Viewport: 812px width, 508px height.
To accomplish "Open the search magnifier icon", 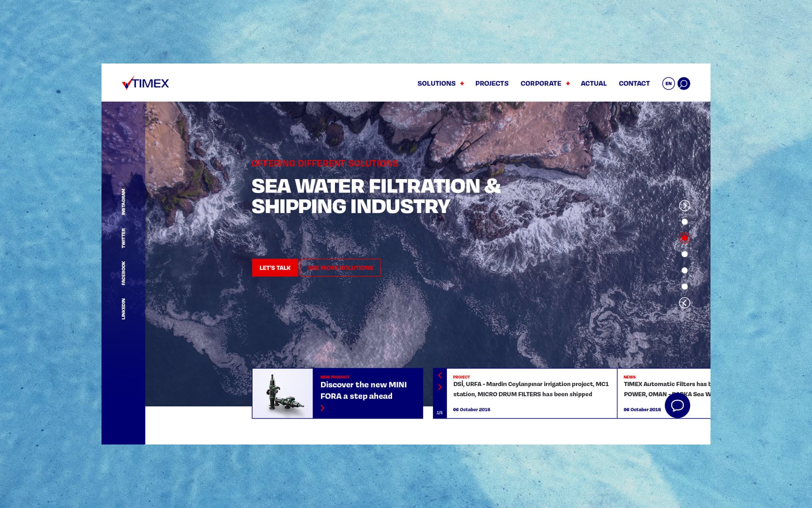I will [x=683, y=83].
